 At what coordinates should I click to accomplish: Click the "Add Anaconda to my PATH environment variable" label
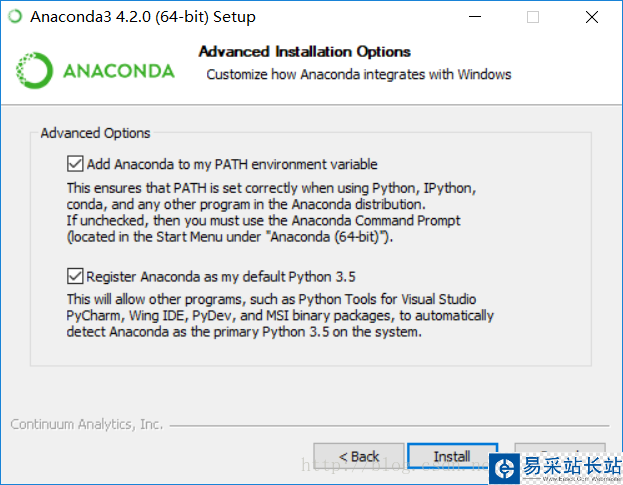coord(232,164)
